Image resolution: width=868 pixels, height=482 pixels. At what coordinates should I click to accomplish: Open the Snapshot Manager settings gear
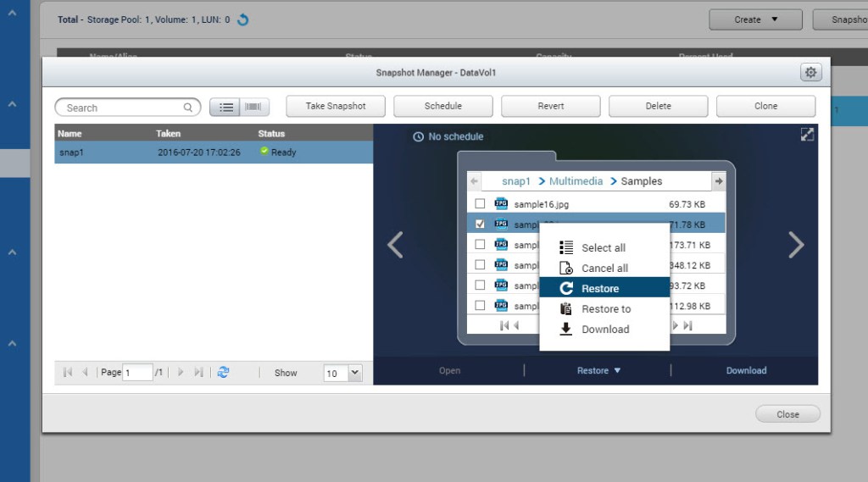(x=810, y=73)
